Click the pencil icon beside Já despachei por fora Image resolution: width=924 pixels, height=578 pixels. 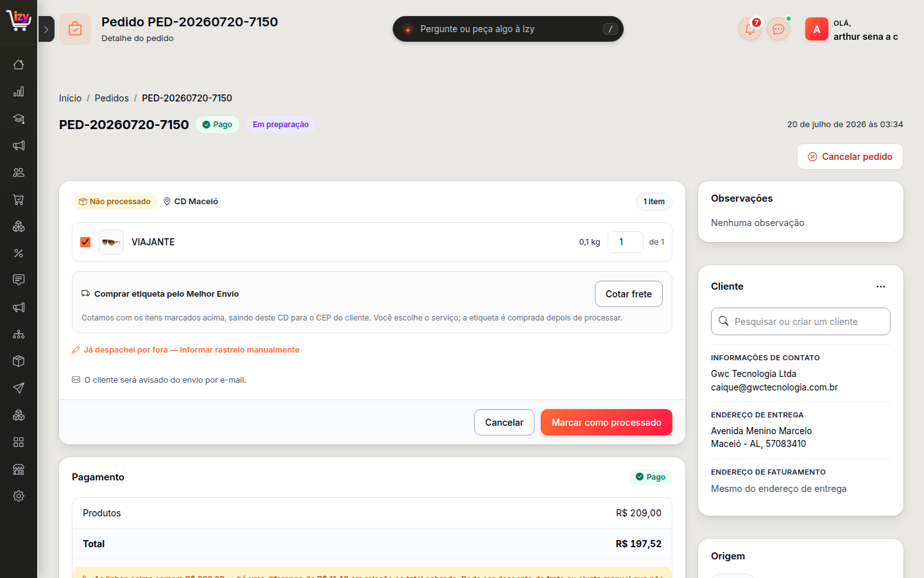pyautogui.click(x=76, y=350)
